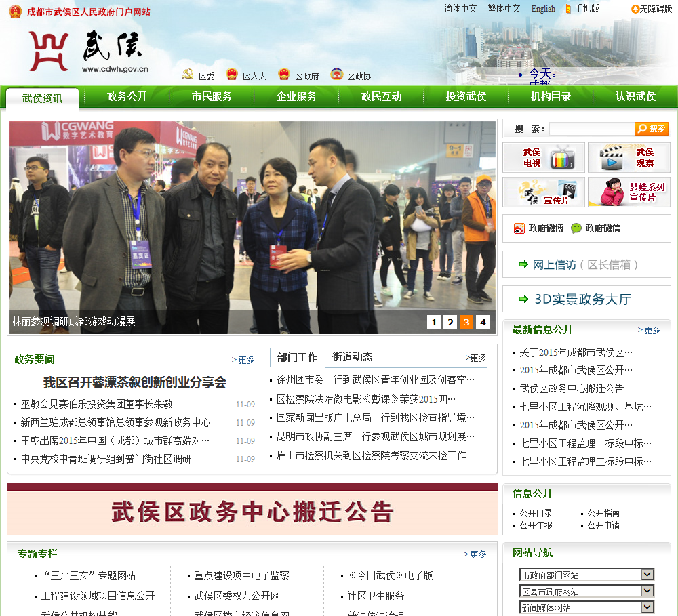Viewport: 678px width, 616px height.
Task: Open the 武侯观察 clapperboard banner
Action: pyautogui.click(x=629, y=158)
